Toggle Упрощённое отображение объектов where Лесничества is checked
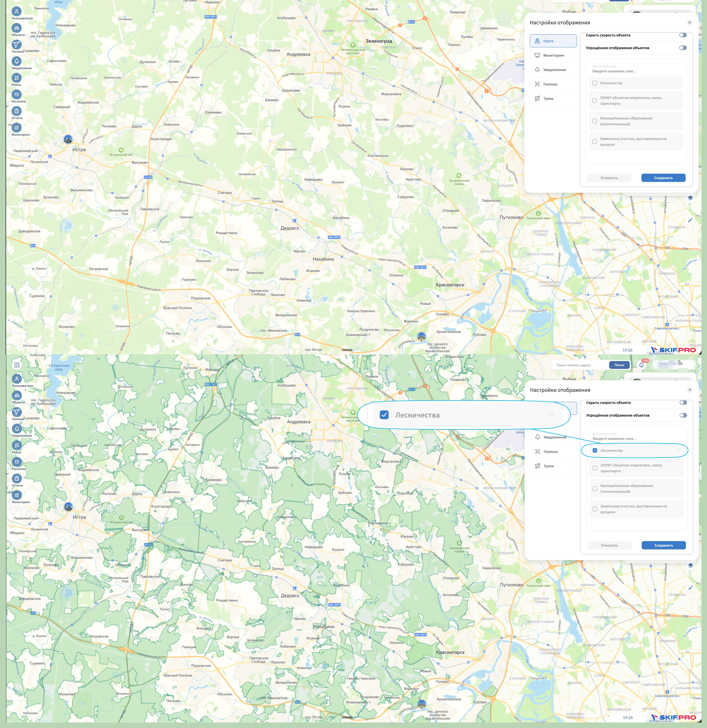 point(683,415)
